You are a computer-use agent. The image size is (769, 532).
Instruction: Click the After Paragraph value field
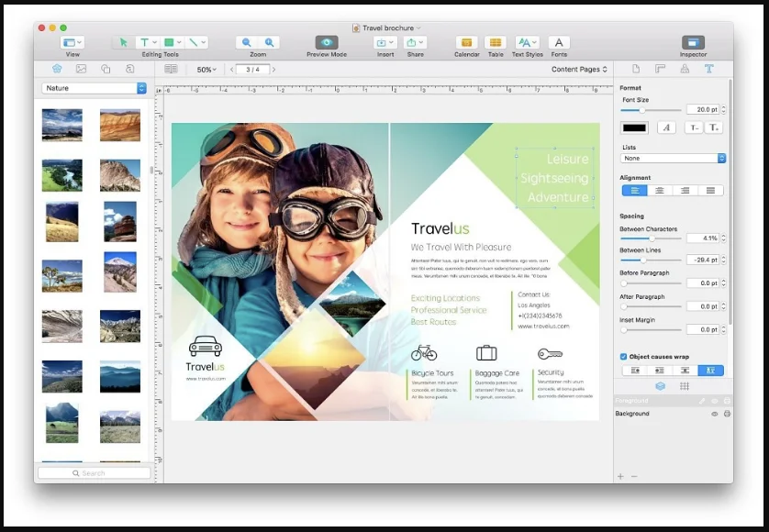[703, 306]
